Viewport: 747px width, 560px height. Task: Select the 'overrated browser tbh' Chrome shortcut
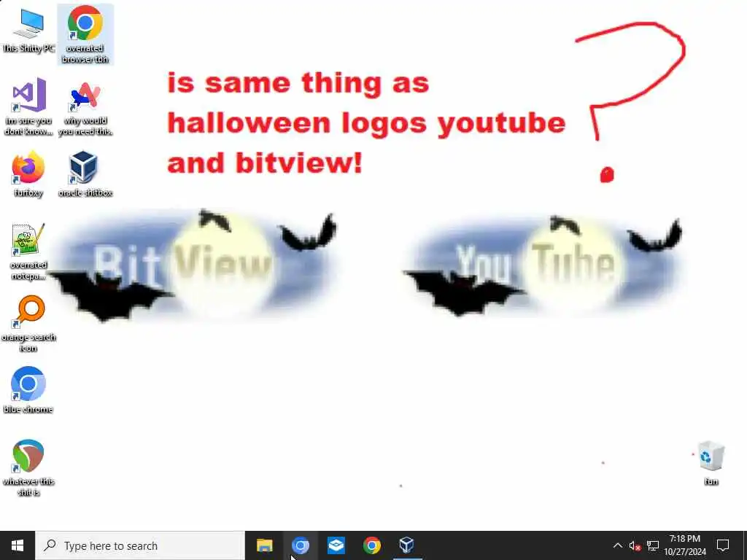85,34
